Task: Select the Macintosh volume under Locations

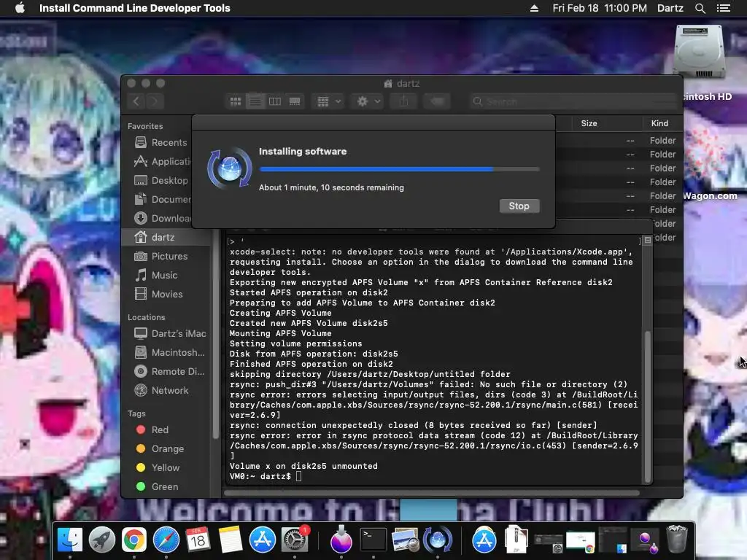Action: pyautogui.click(x=169, y=352)
